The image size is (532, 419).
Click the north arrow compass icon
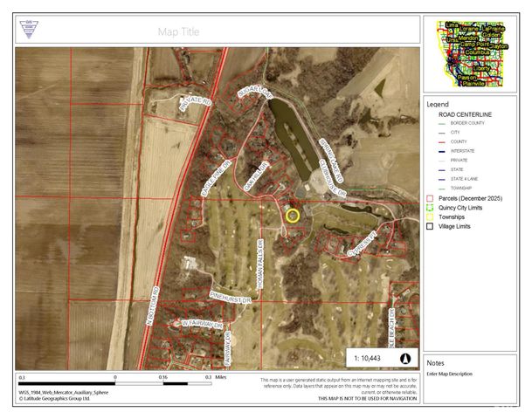pyautogui.click(x=405, y=359)
